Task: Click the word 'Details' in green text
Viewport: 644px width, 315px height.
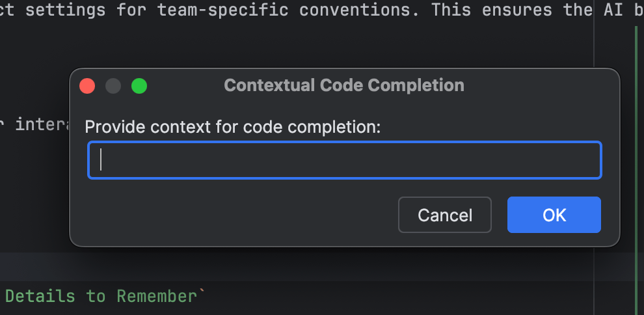Action: pyautogui.click(x=40, y=297)
